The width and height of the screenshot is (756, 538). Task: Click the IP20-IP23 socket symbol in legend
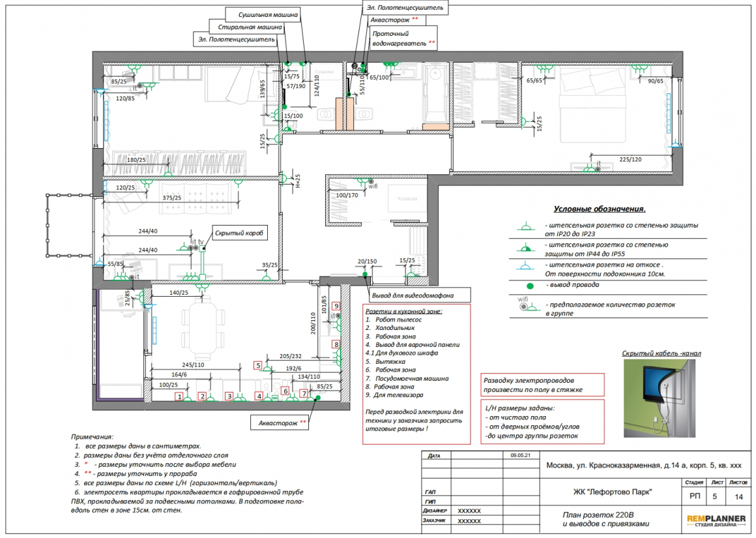pos(526,227)
